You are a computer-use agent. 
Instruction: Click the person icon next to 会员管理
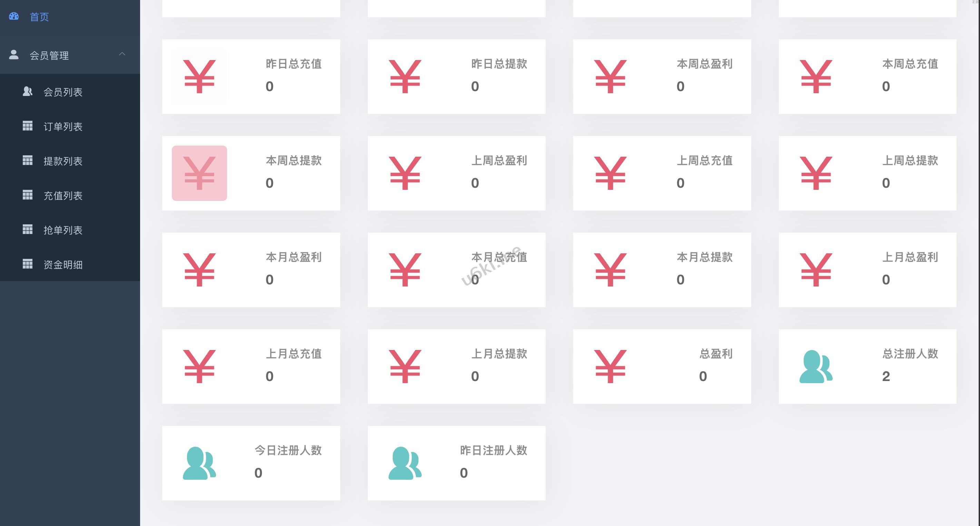click(x=14, y=55)
